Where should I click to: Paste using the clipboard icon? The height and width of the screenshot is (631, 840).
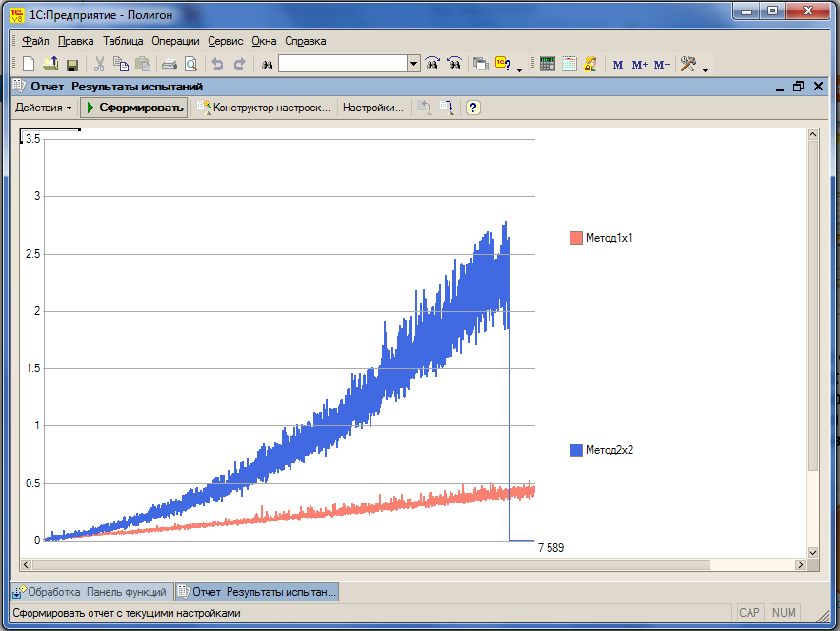(143, 64)
